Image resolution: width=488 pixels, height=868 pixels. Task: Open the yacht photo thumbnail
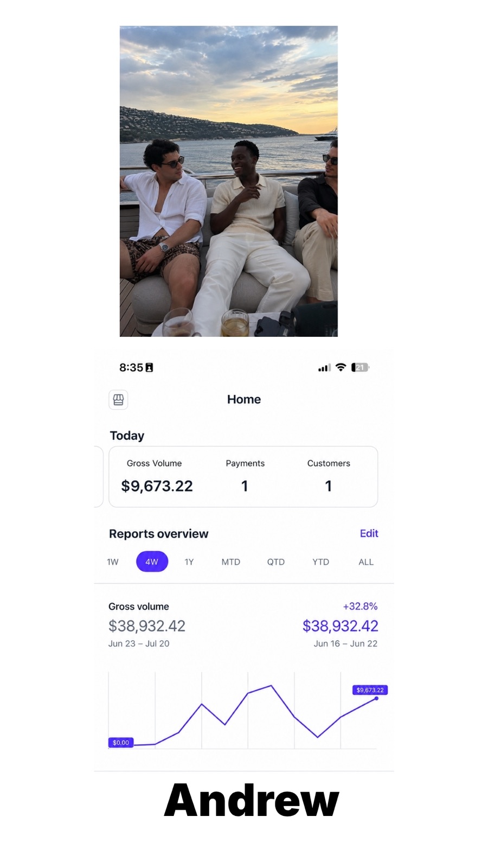228,181
